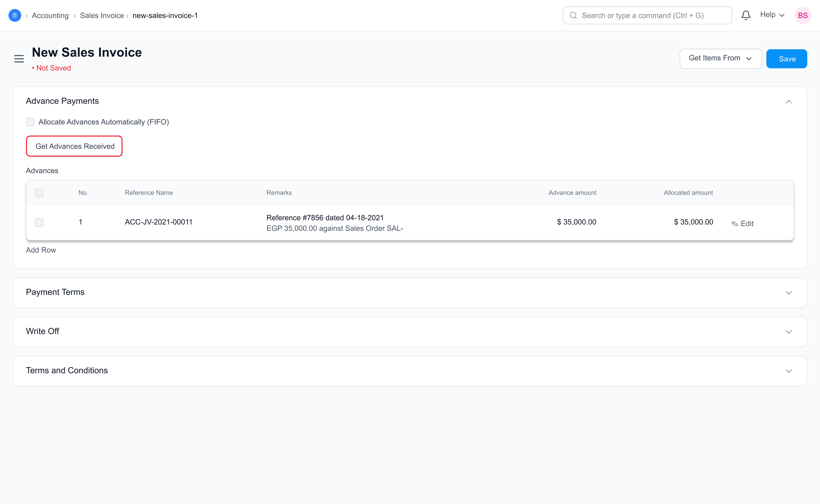Expand the Terms and Conditions section
This screenshot has height=504, width=820.
coord(789,371)
